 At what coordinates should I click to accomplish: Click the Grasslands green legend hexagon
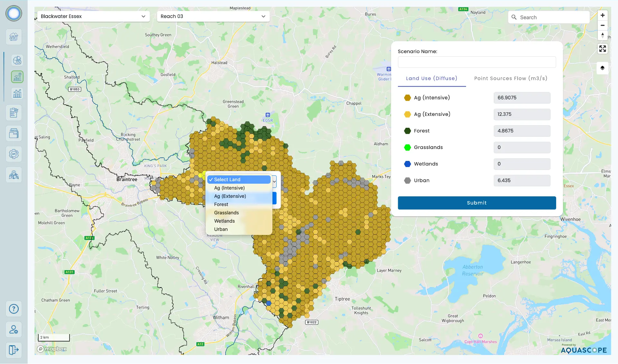tap(407, 147)
